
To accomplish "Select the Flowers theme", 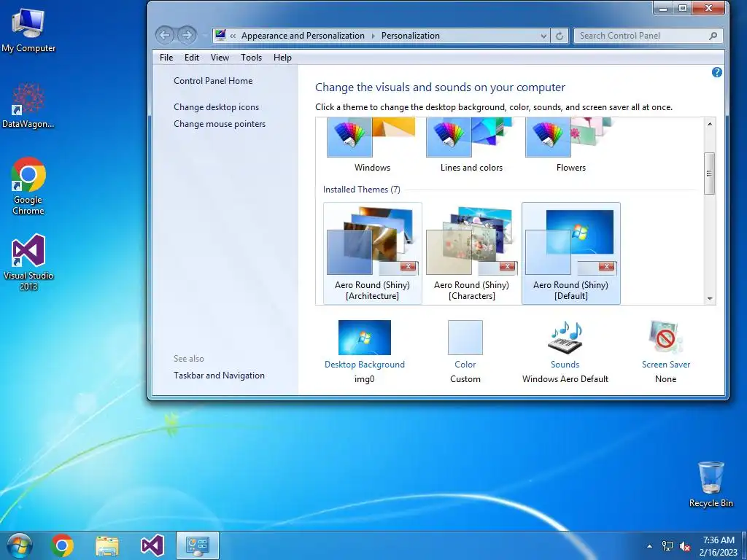I will click(x=570, y=145).
